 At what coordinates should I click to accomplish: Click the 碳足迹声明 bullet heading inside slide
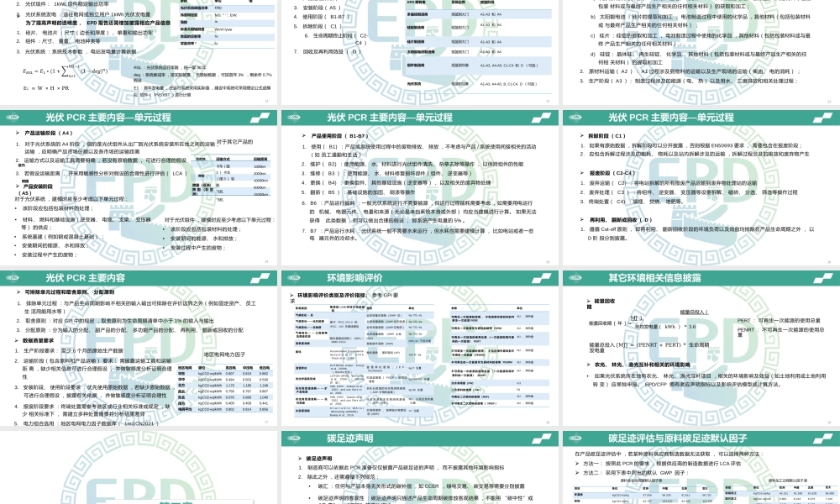coord(318,459)
